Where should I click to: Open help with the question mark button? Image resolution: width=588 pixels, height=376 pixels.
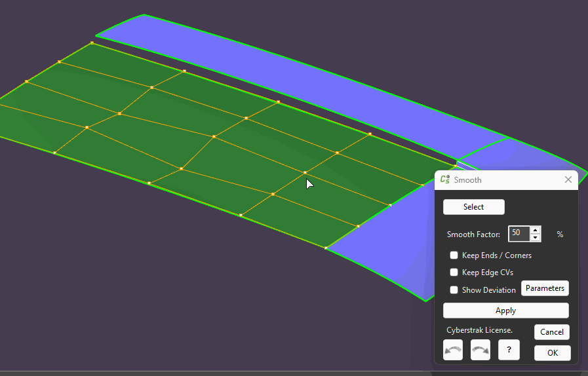point(509,350)
